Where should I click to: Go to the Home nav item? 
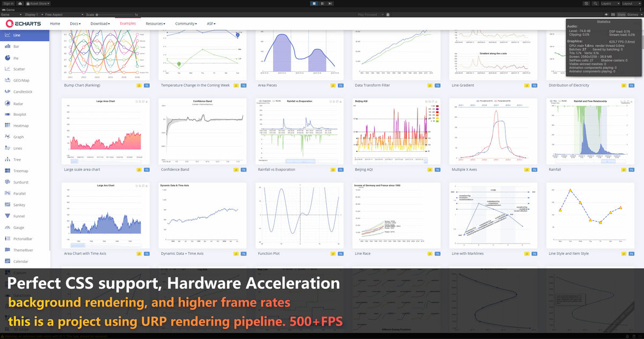55,24
